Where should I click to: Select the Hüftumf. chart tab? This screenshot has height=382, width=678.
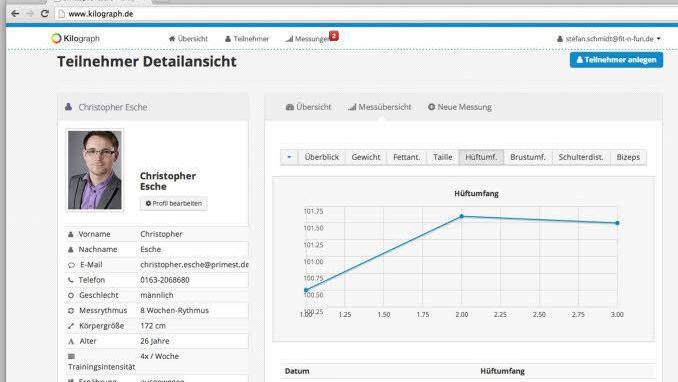pyautogui.click(x=481, y=157)
